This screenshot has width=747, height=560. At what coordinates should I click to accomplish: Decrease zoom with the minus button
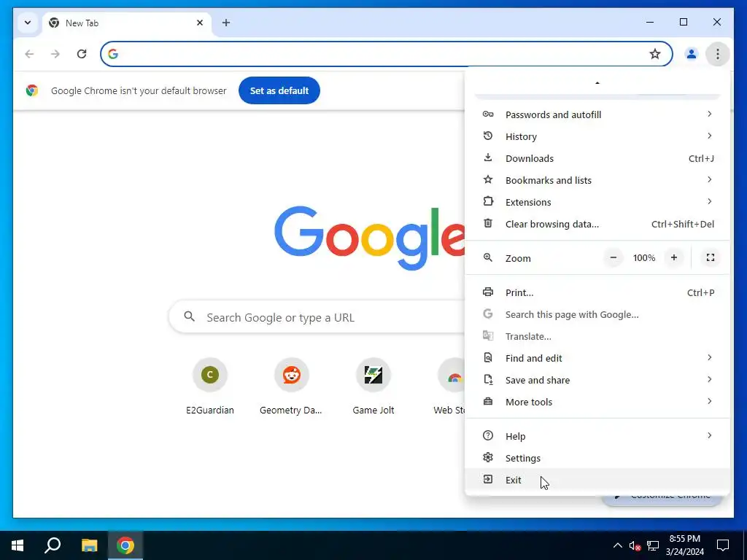613,257
